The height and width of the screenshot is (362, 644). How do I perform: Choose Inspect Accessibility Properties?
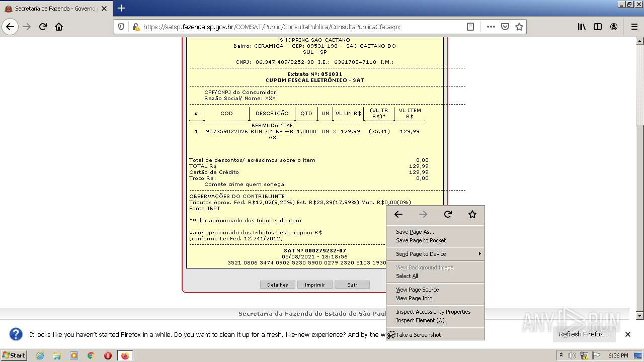coord(435,312)
